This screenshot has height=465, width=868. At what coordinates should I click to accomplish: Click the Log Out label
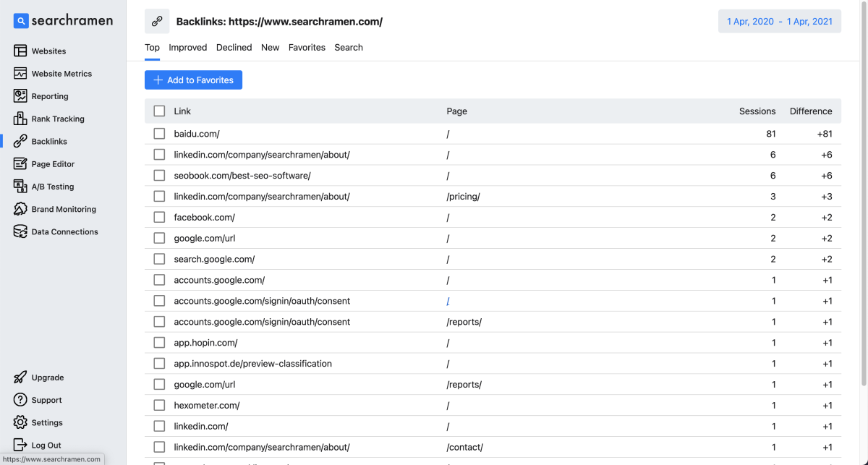[x=46, y=445]
